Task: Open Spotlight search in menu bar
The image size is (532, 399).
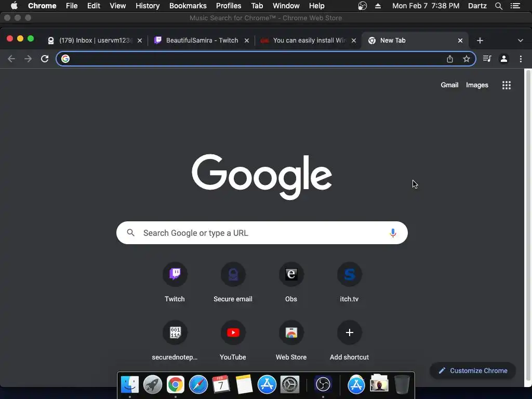Action: (498, 6)
